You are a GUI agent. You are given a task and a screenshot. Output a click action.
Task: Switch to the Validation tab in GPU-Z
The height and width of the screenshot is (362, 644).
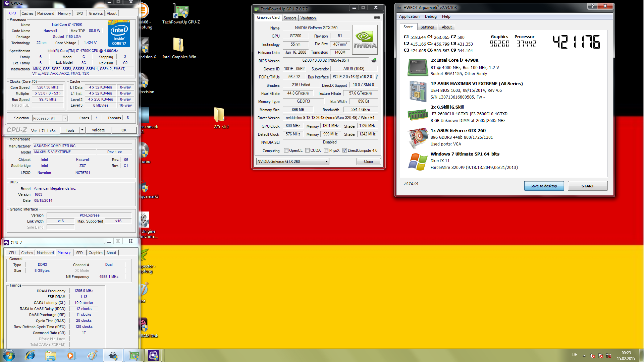[308, 18]
